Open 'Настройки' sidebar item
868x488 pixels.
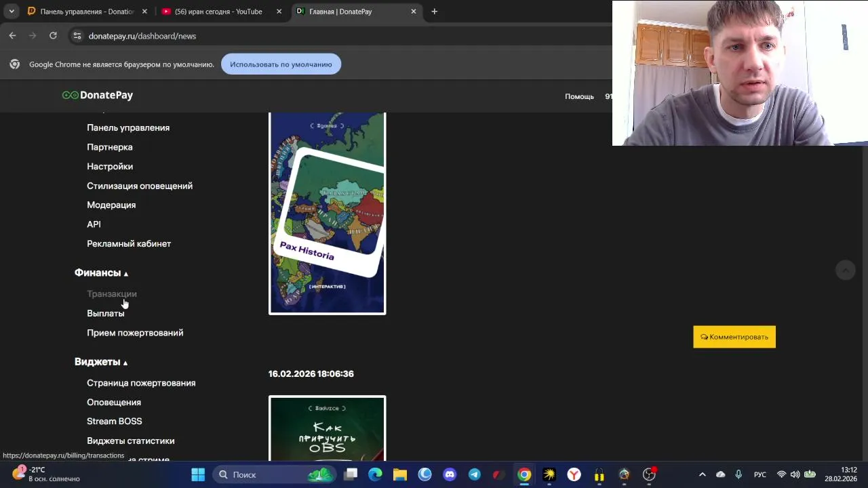click(x=110, y=166)
